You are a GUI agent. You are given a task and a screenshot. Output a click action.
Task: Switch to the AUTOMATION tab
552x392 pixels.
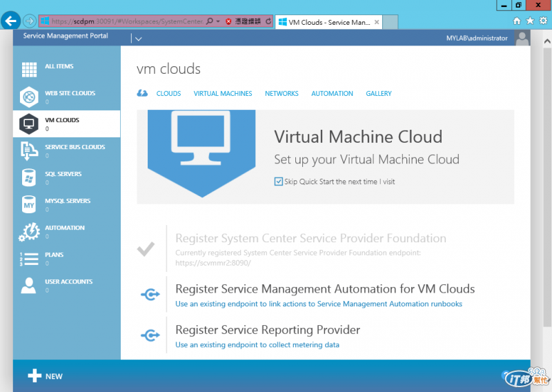[x=332, y=94]
